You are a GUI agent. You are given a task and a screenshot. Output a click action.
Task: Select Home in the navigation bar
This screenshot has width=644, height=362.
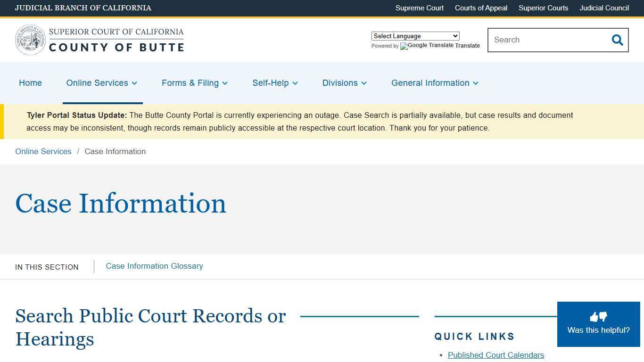(30, 83)
